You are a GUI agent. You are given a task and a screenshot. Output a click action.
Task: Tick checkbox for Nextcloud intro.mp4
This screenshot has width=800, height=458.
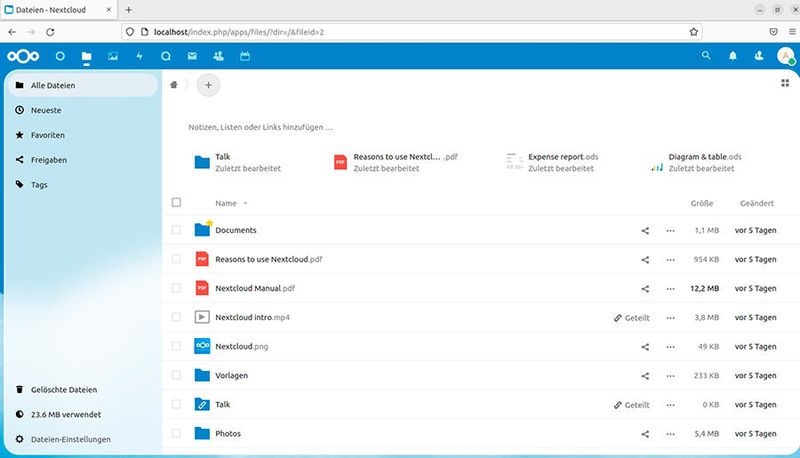coord(177,317)
